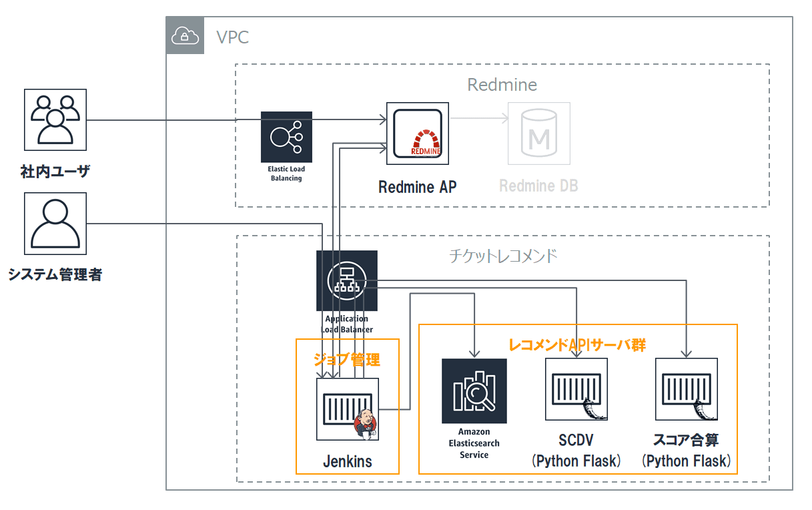Select the 社内ユーザ caption text
This screenshot has width=812, height=510.
pos(55,172)
